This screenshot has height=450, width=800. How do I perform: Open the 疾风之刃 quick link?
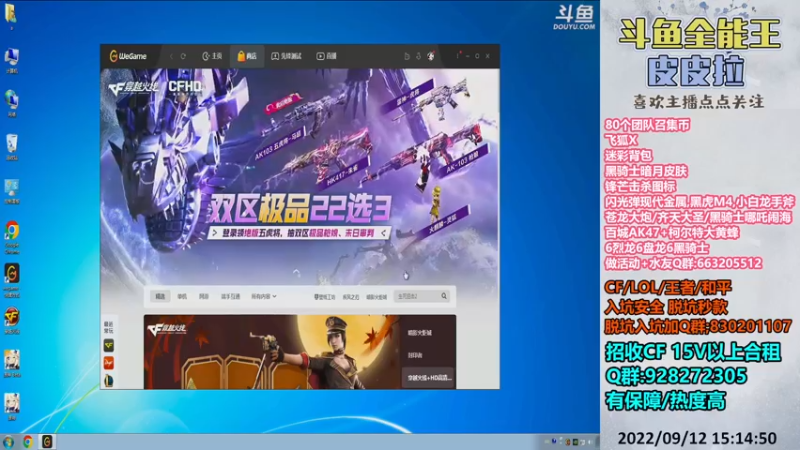[351, 297]
